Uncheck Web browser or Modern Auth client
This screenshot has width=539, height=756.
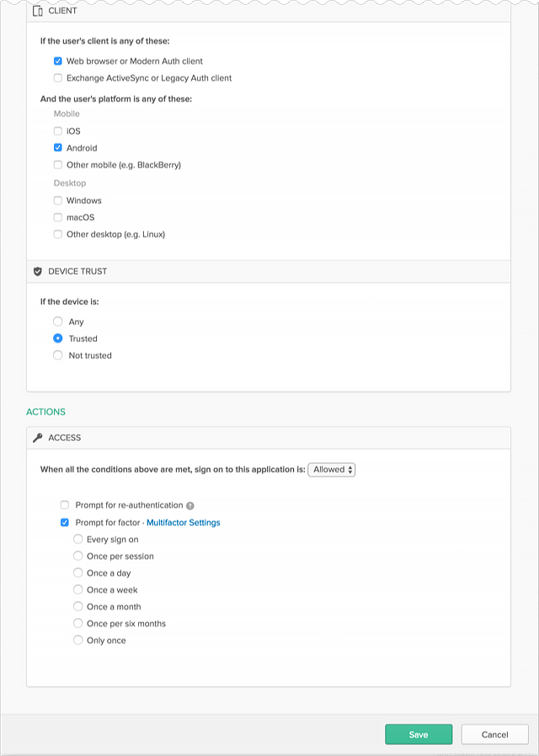[57, 61]
